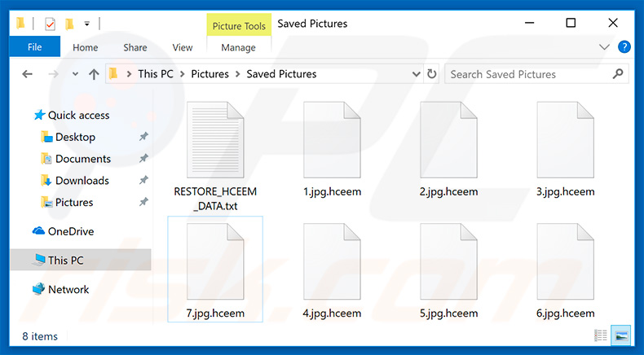Open the Help question mark icon
This screenshot has width=644, height=355.
tap(624, 47)
